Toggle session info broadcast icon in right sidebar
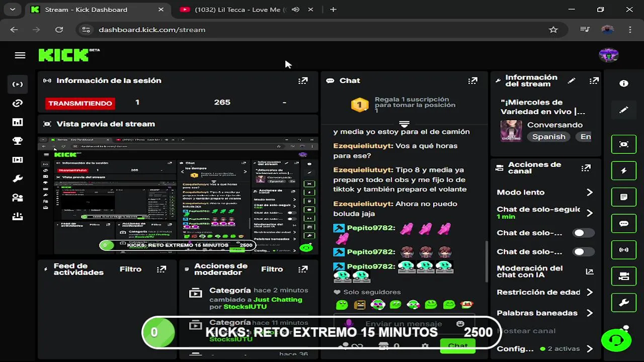Viewport: 644px width, 362px height. [624, 250]
